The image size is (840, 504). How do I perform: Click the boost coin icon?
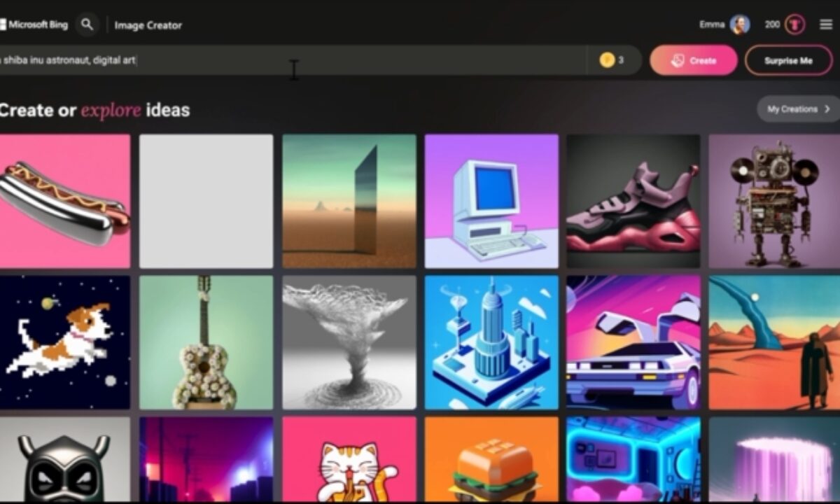(607, 60)
